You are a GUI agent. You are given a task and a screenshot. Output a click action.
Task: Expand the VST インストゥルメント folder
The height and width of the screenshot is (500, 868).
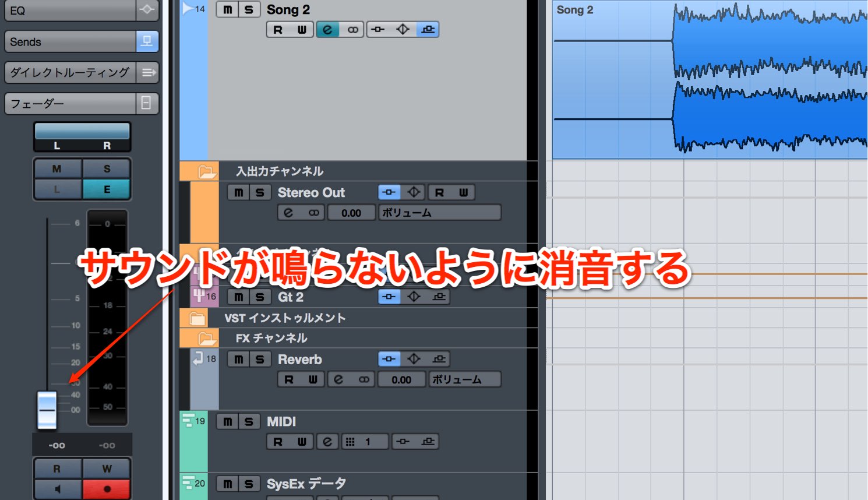point(197,318)
